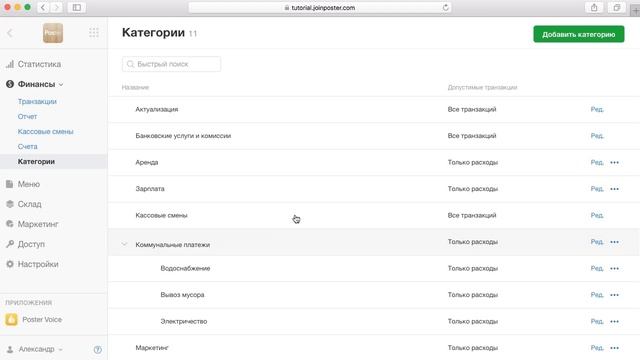Edit the Водоснабжение subcategory
This screenshot has width=640, height=360.
click(x=597, y=269)
